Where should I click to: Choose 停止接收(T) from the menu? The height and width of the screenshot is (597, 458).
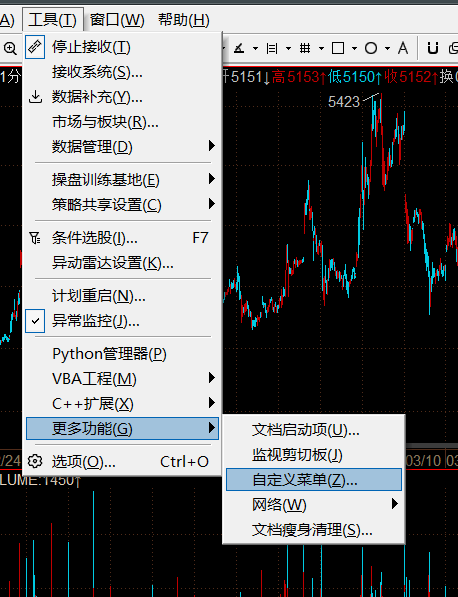(122, 47)
